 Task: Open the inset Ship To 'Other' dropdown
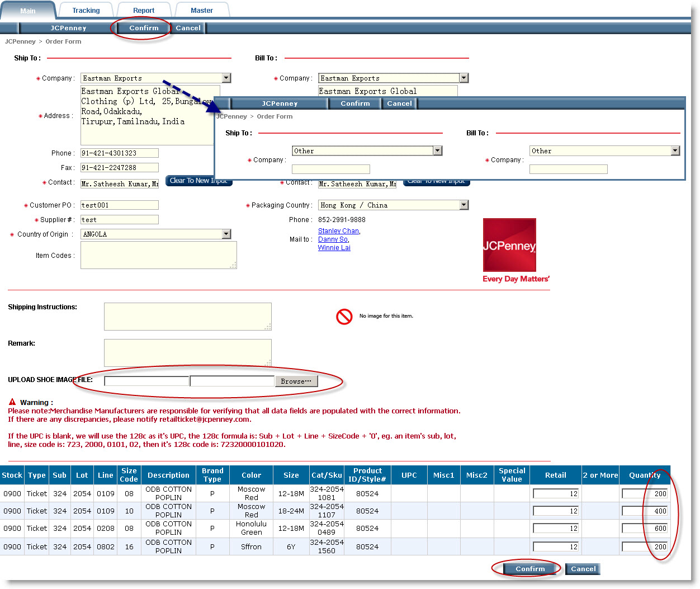438,150
